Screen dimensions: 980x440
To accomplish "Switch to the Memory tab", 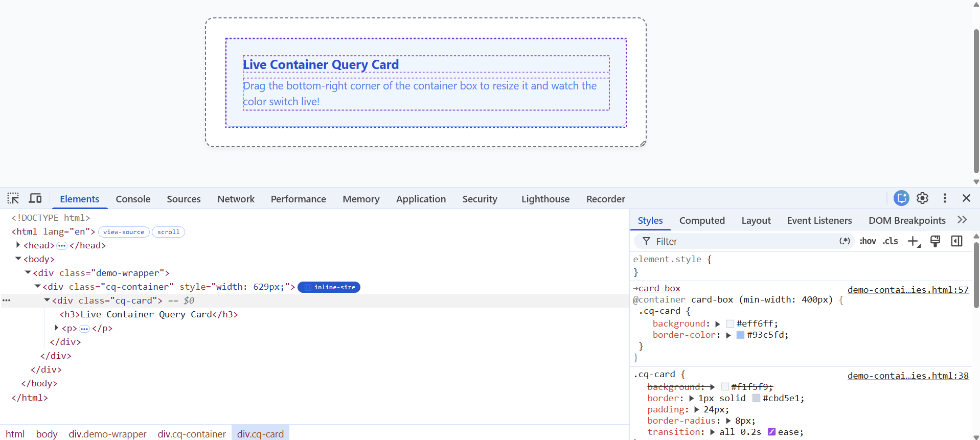I will point(361,199).
